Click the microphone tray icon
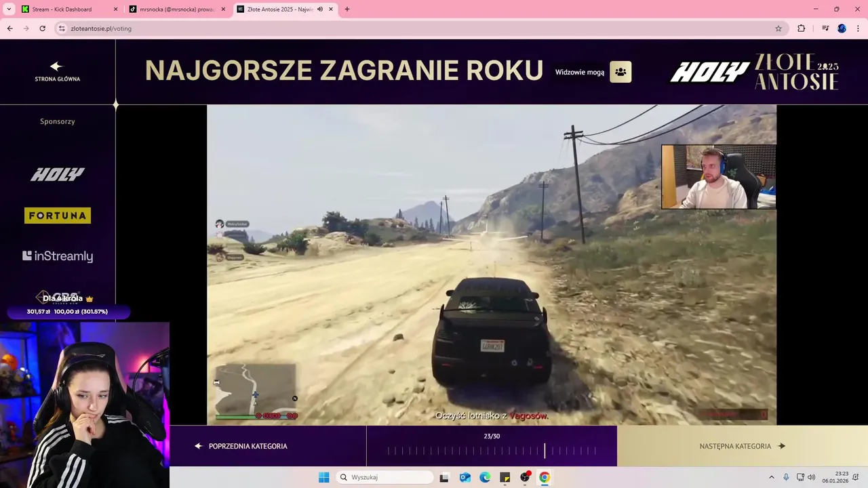Viewport: 868px width, 488px height. pos(786,477)
